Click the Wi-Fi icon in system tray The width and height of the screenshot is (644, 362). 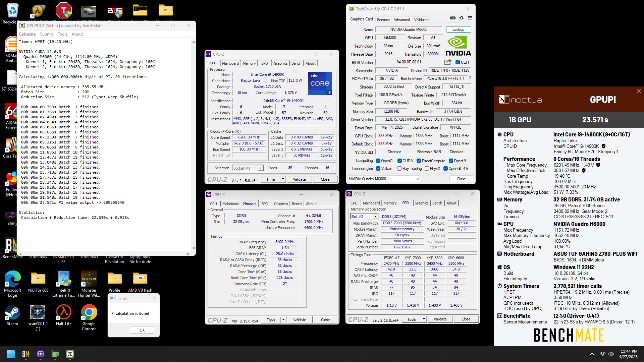[x=602, y=354]
